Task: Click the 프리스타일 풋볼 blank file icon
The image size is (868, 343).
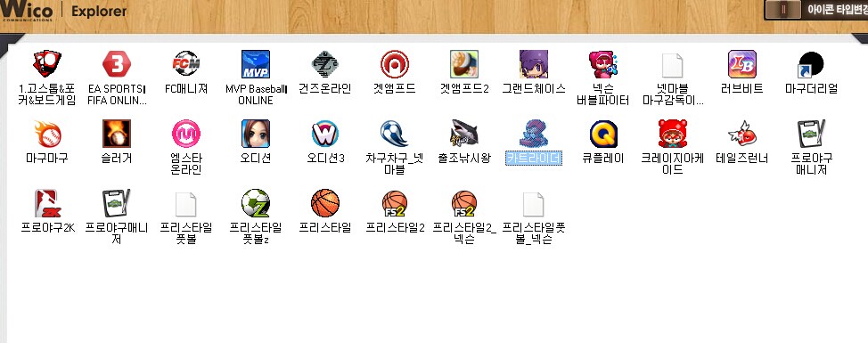Action: pos(186,204)
